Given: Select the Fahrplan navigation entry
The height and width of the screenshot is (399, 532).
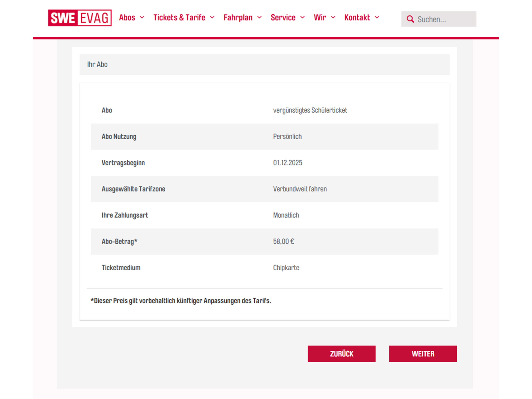Looking at the screenshot, I should [238, 18].
